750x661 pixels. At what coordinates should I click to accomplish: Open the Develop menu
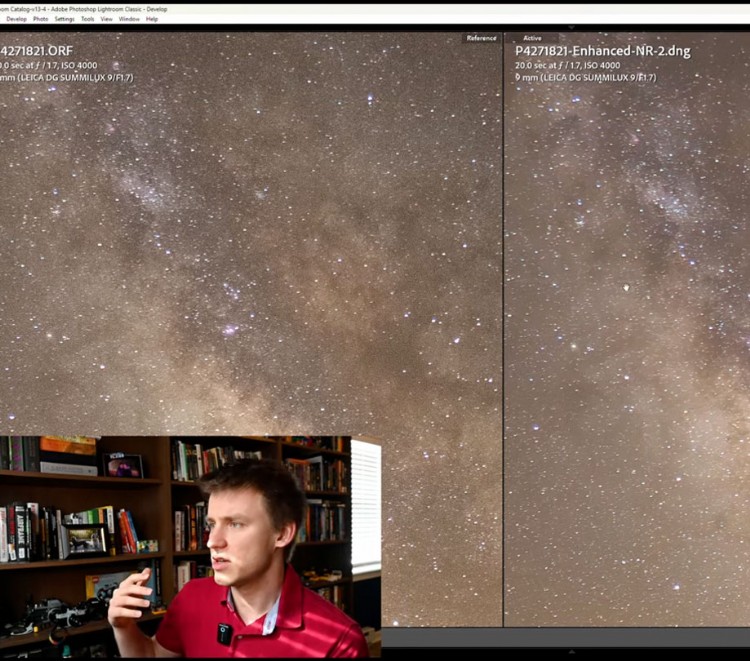[x=16, y=19]
